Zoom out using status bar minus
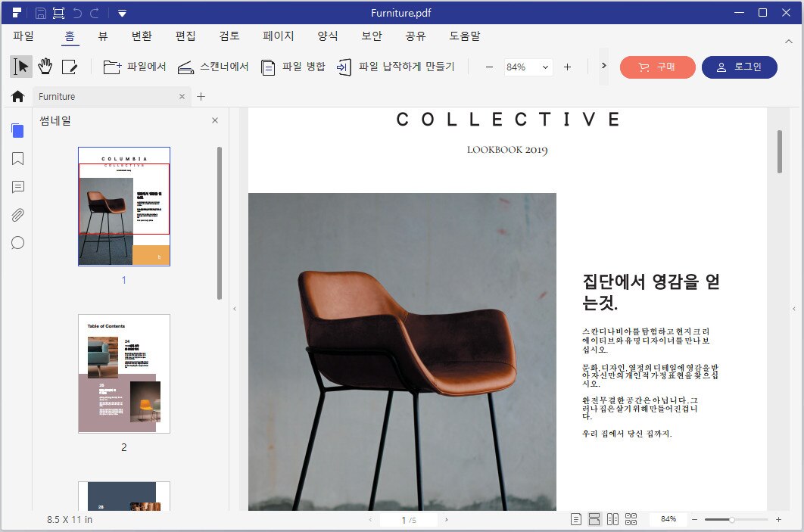This screenshot has height=532, width=804. tap(695, 520)
